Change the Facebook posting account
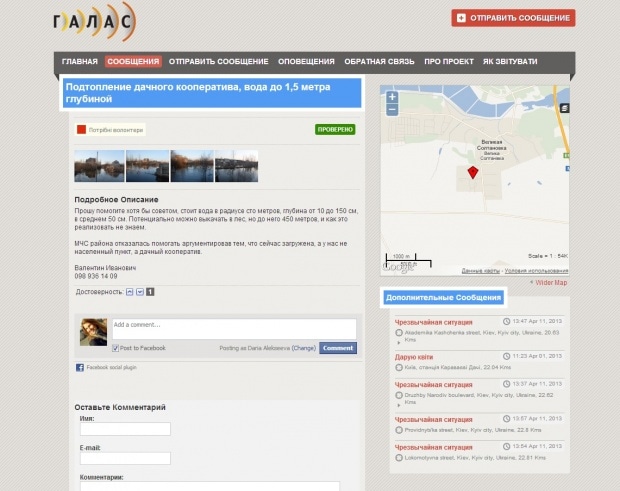Viewport: 620px width, 491px height. (303, 348)
